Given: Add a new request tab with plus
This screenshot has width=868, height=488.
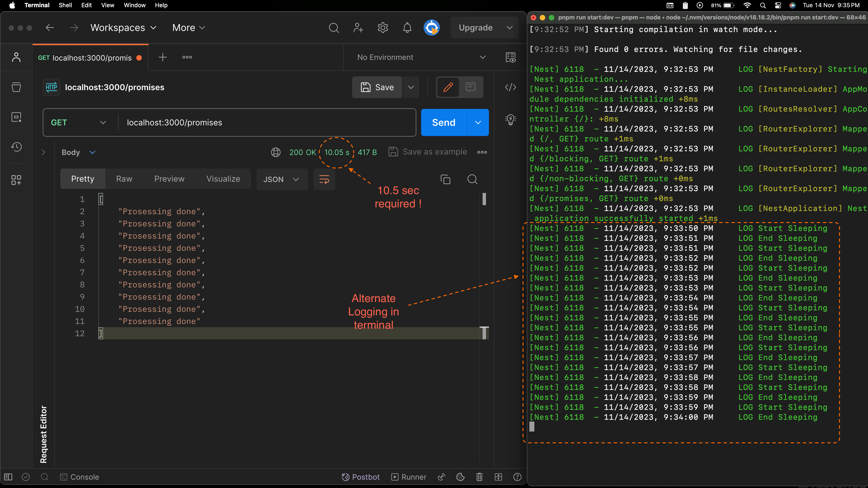Looking at the screenshot, I should [163, 57].
